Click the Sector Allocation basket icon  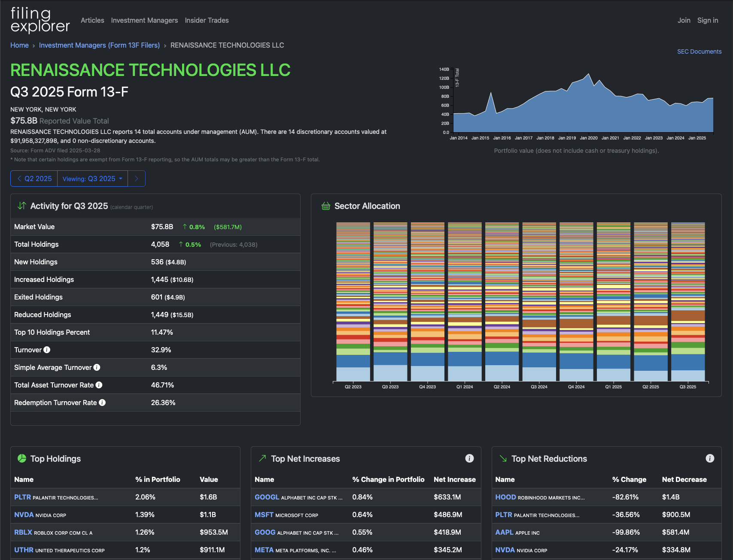tap(325, 206)
